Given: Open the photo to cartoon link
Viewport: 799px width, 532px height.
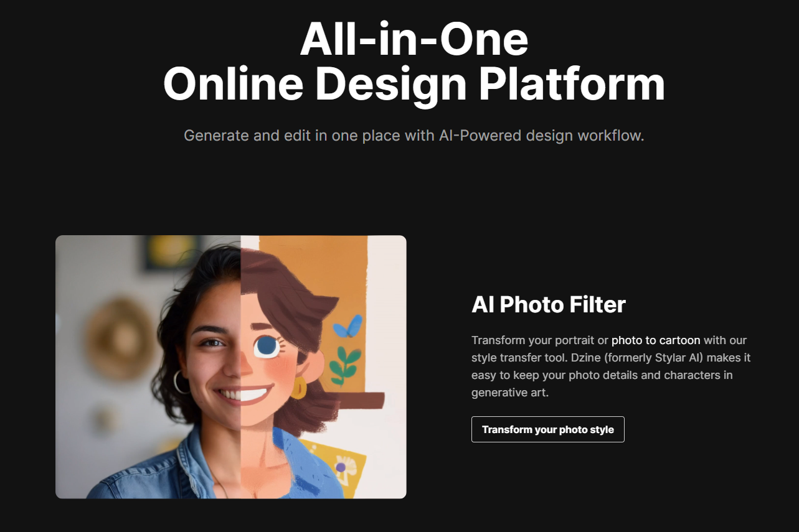Looking at the screenshot, I should [656, 340].
